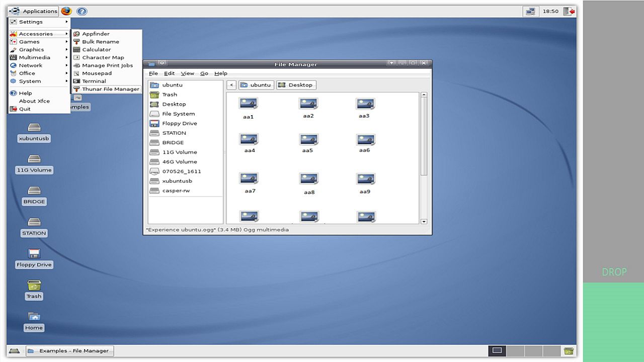The image size is (644, 362).
Task: Open Terminal from Accessories menu
Action: coord(94,81)
